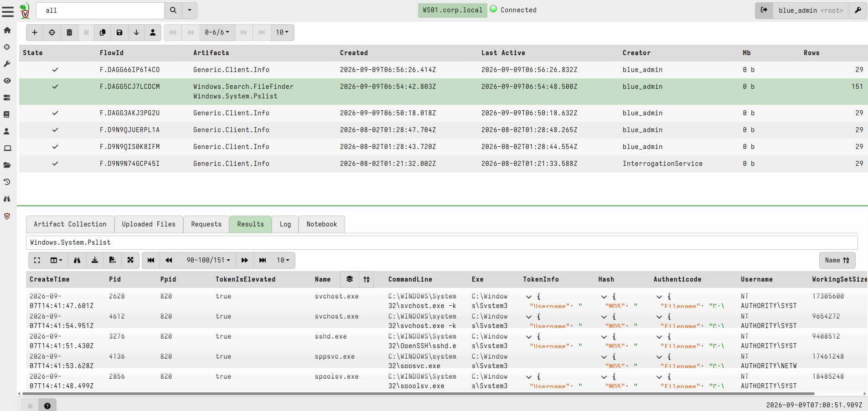Collapse TokenInfo JSON in svchost.exe 2628 row
This screenshot has height=411, width=868.
[x=529, y=297]
